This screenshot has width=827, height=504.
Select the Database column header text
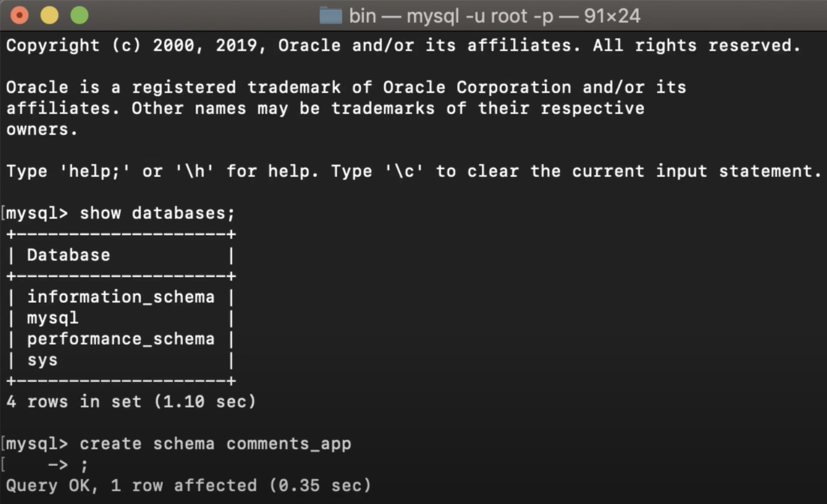tap(68, 254)
